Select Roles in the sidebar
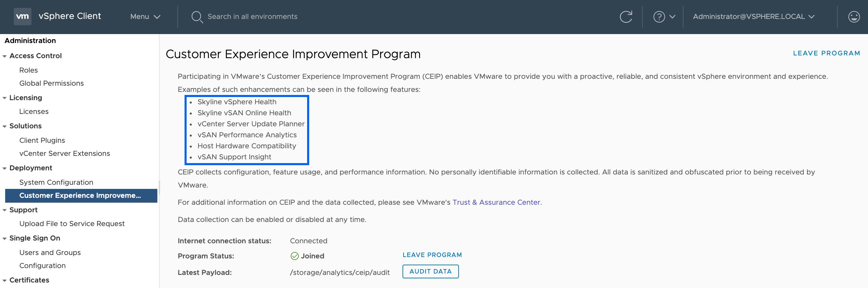The width and height of the screenshot is (868, 288). click(x=29, y=70)
